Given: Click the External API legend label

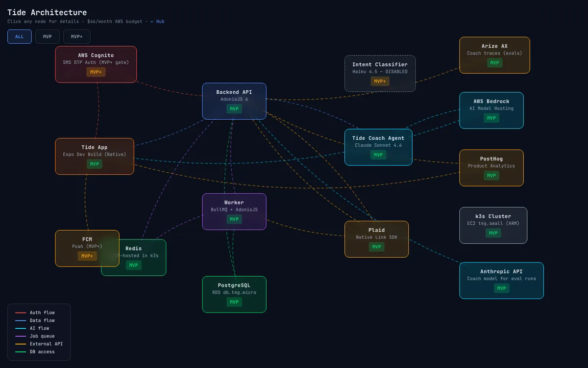Looking at the screenshot, I should (46, 344).
